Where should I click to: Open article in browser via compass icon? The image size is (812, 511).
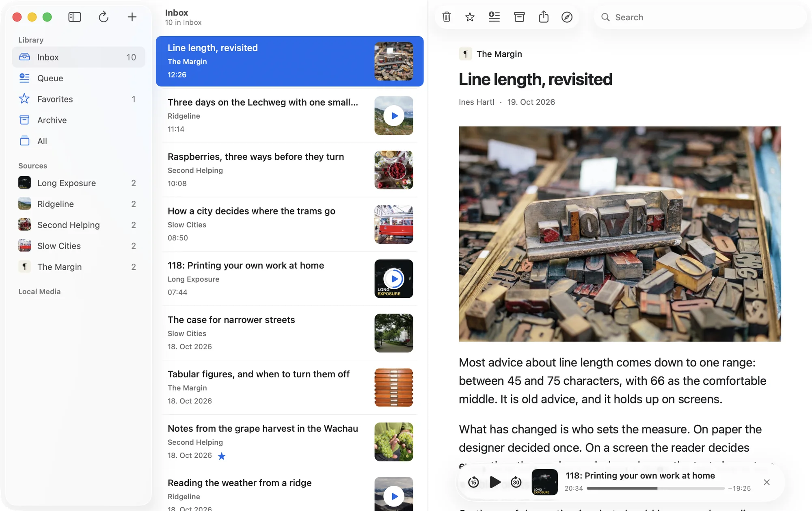tap(567, 17)
